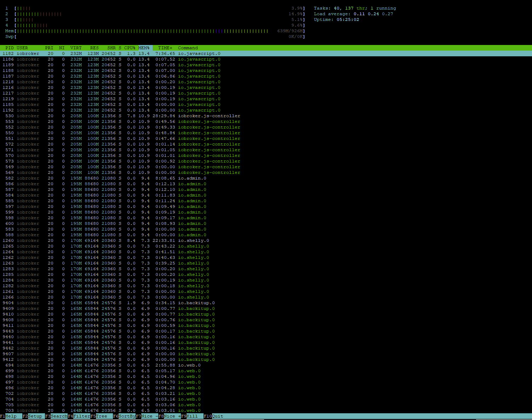The image size is (532, 420).
Task: Sort by the PRI column header
Action: pyautogui.click(x=49, y=48)
